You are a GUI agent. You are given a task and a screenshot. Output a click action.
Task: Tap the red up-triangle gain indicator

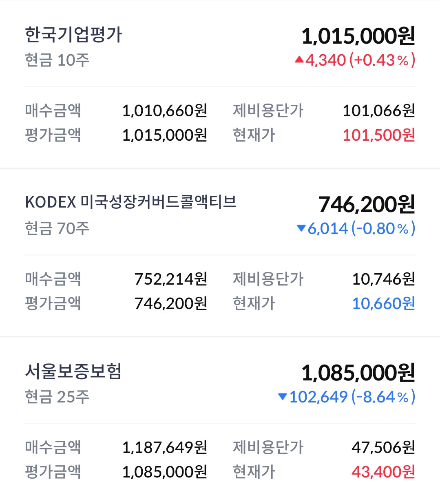(299, 60)
